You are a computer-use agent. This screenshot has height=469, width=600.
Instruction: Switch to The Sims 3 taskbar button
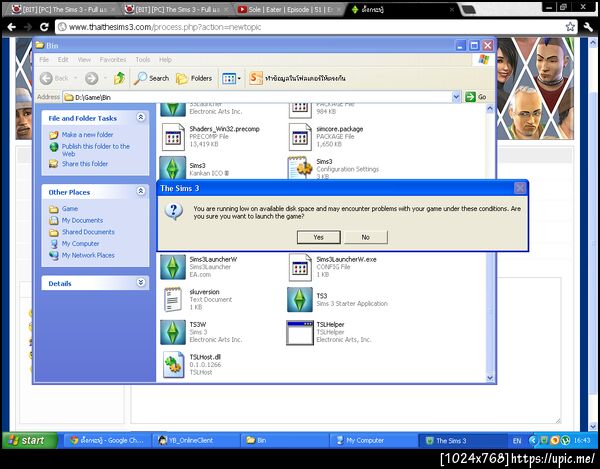(x=462, y=440)
